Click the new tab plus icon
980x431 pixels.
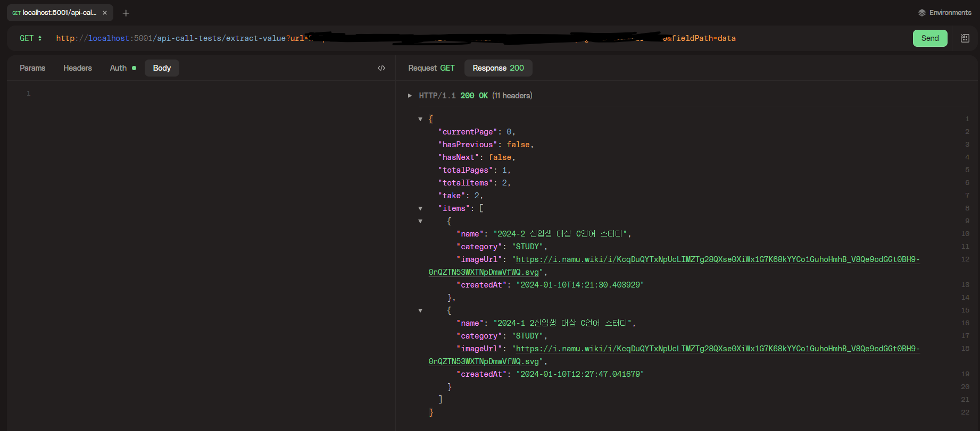click(126, 13)
